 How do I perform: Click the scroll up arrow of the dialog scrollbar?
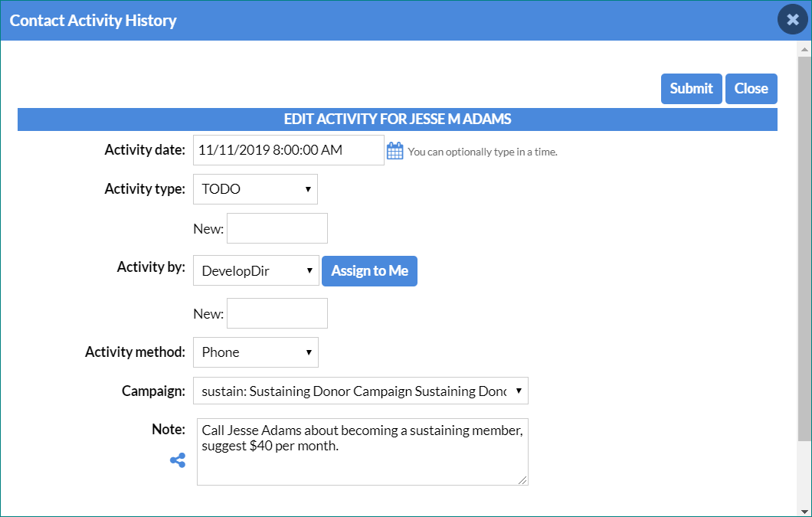coord(804,50)
